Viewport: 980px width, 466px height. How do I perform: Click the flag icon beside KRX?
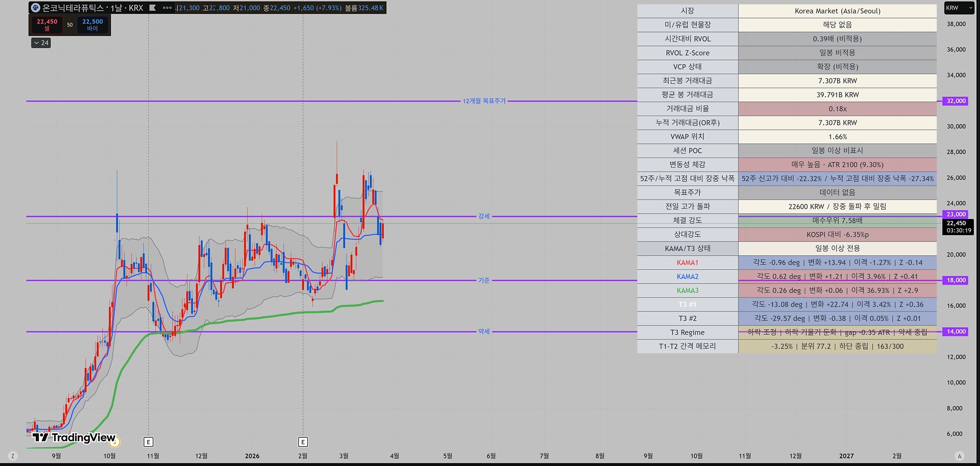(153, 8)
